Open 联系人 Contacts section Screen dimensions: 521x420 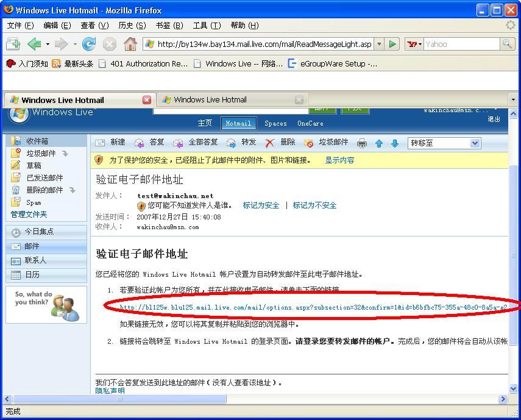pos(46,260)
